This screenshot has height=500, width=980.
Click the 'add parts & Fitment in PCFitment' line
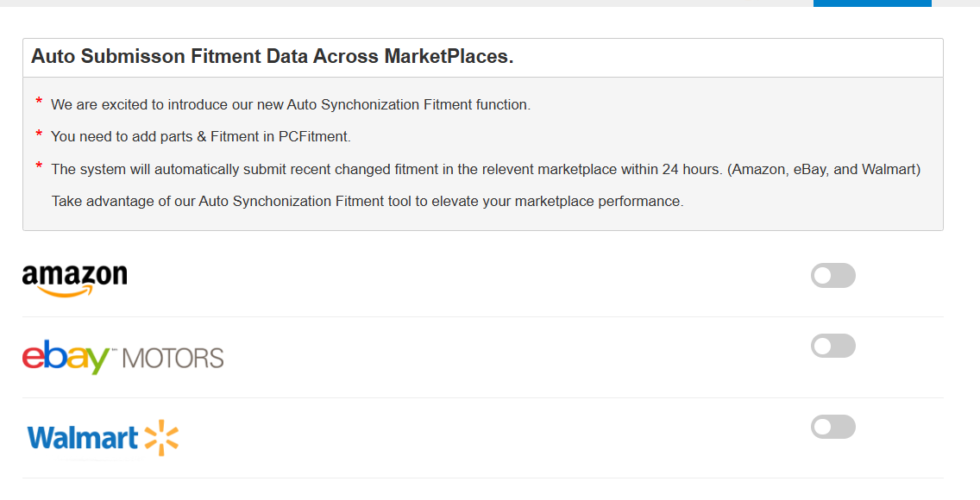(x=200, y=136)
